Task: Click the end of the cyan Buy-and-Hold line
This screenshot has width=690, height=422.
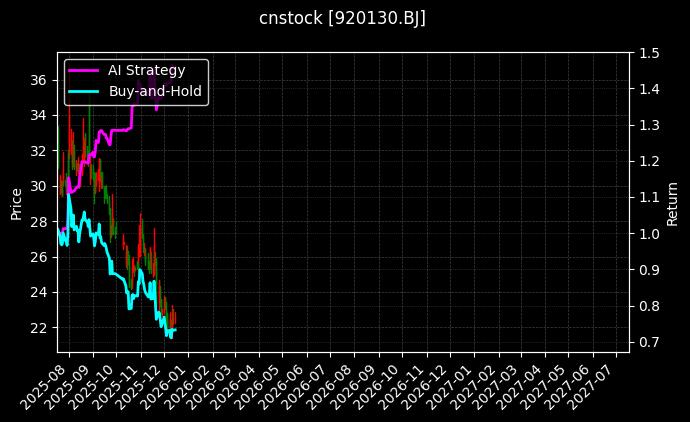Action: pos(176,330)
